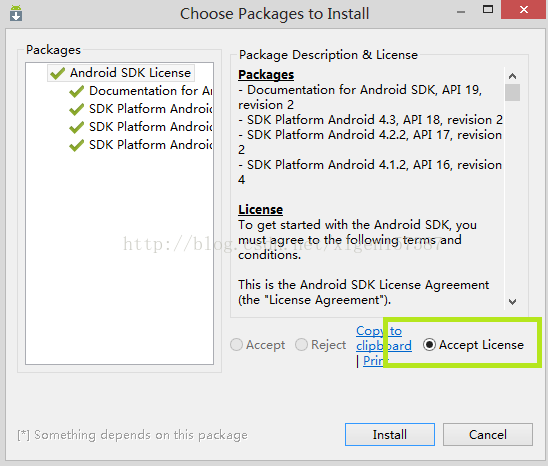Viewport: 548px width, 466px height.
Task: Click the checkmark icon beside Documentation package
Action: 77,91
